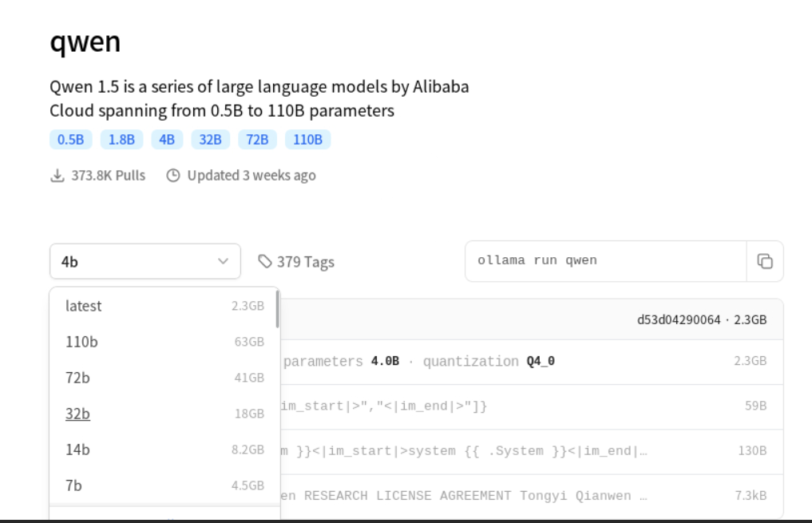Choose the 110b model from list

[81, 342]
